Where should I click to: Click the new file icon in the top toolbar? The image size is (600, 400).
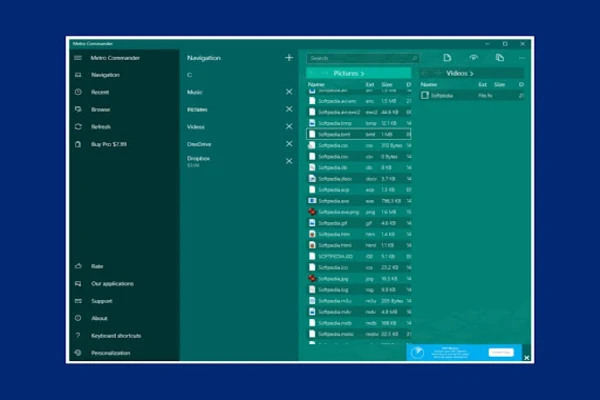click(447, 58)
